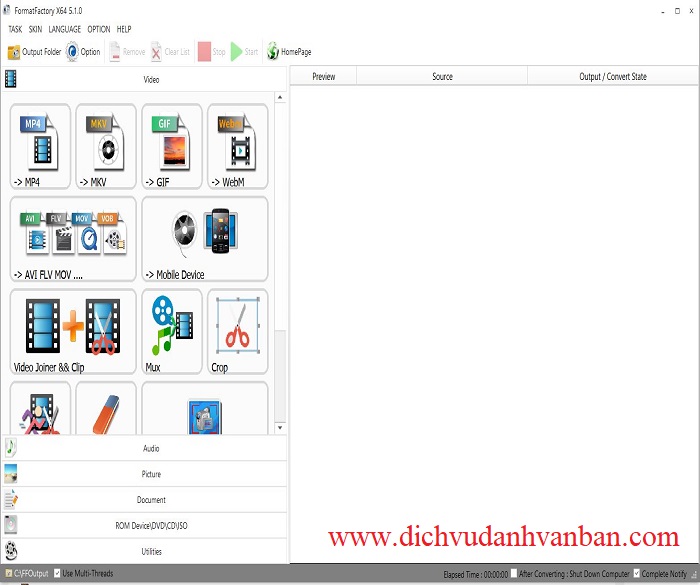
Task: Collapse the Video category header
Action: [x=144, y=79]
